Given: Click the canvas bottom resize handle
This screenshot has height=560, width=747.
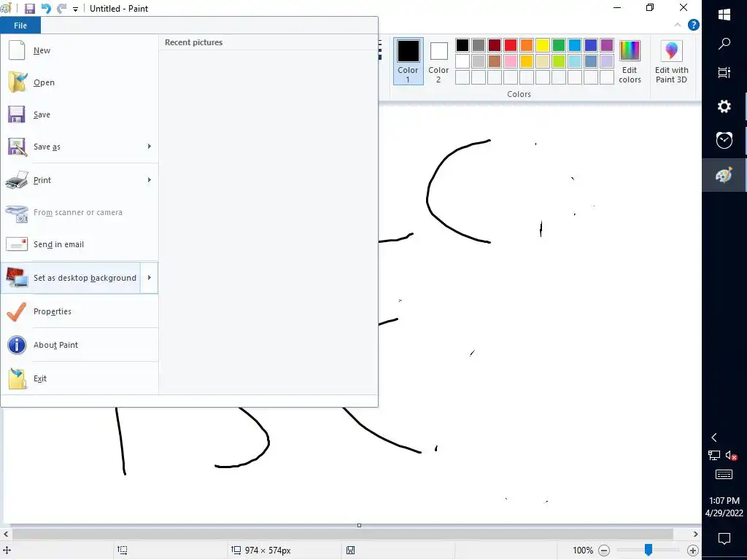Looking at the screenshot, I should (x=359, y=526).
